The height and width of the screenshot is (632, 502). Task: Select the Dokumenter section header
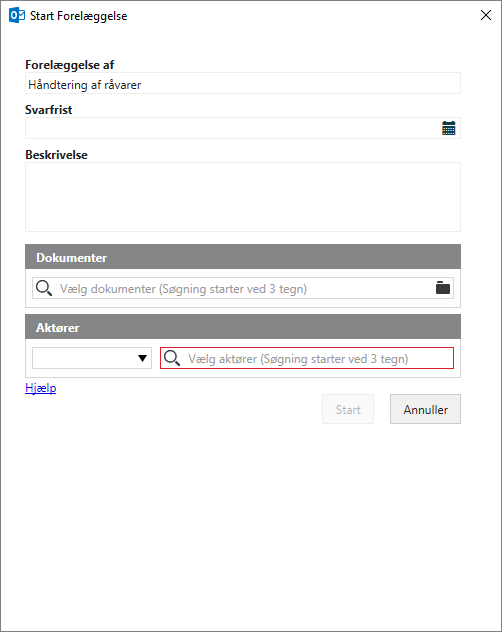(243, 257)
